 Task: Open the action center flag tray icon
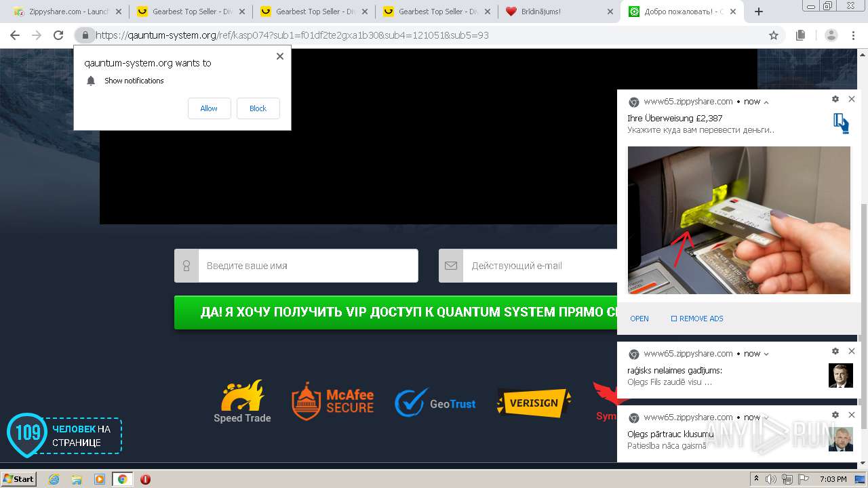[x=802, y=479]
